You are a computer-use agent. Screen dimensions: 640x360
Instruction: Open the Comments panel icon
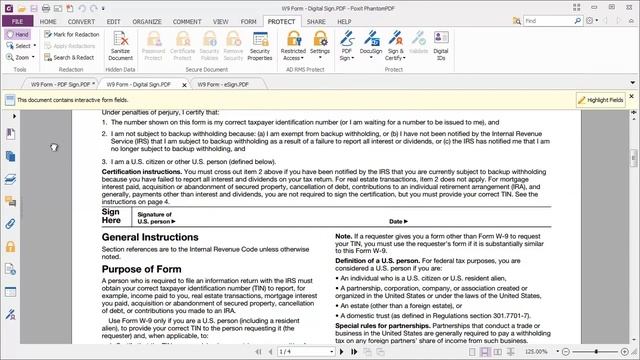[x=11, y=201]
